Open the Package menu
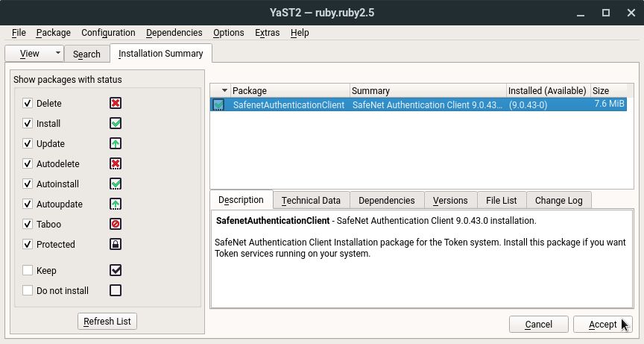The image size is (644, 344). click(x=54, y=33)
